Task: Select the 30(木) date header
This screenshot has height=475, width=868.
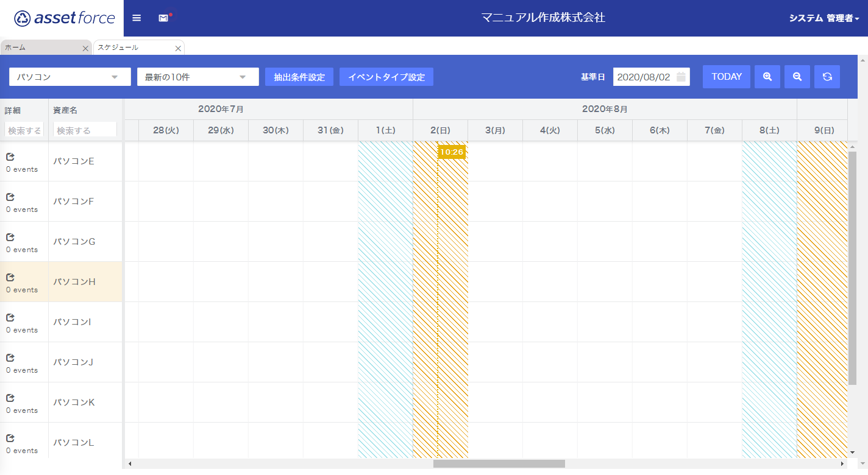Action: click(276, 130)
